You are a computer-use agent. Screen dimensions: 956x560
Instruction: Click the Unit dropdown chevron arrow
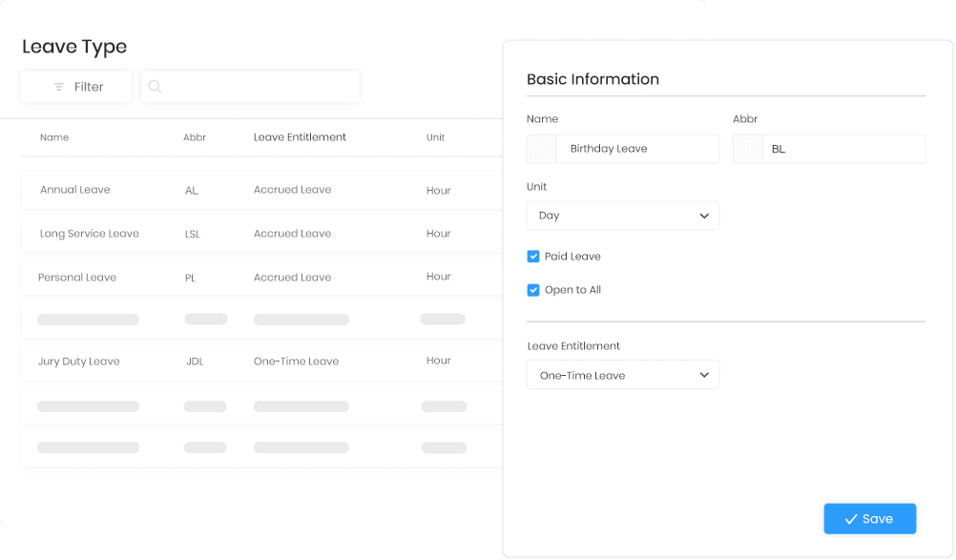click(704, 216)
